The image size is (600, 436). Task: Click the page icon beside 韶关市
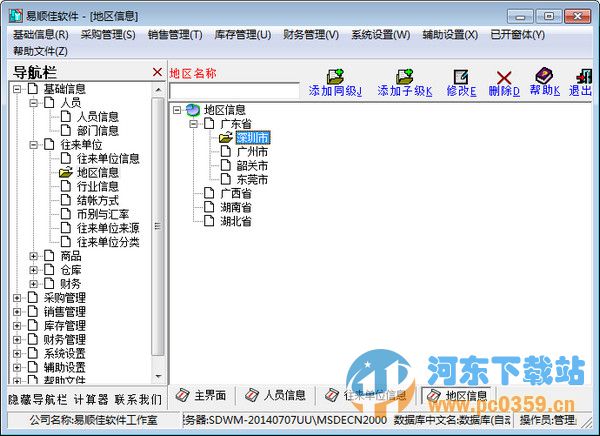coord(226,165)
